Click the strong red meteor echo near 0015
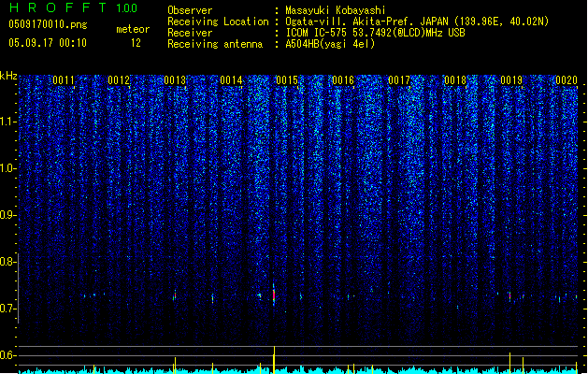This screenshot has width=588, height=374. pos(274,295)
